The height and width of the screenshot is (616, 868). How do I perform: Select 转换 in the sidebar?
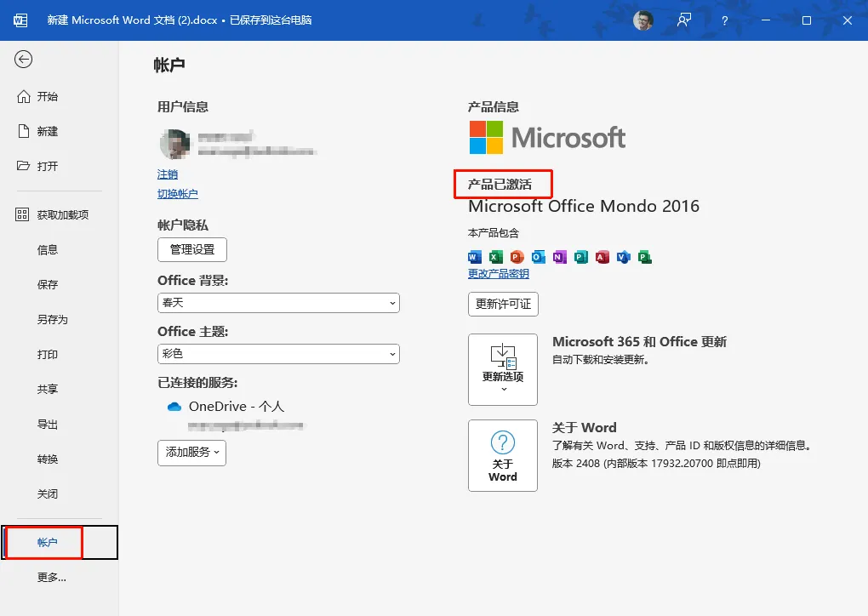point(47,459)
